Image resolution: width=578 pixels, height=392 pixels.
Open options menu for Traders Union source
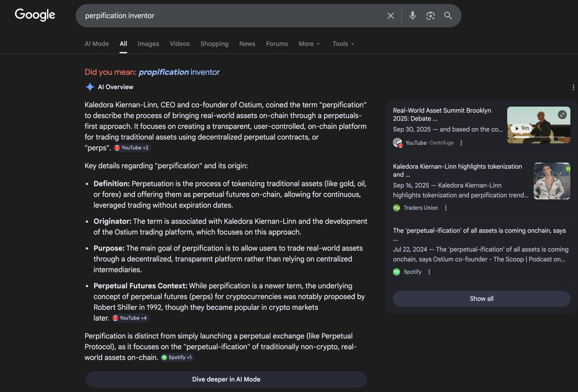click(x=446, y=208)
